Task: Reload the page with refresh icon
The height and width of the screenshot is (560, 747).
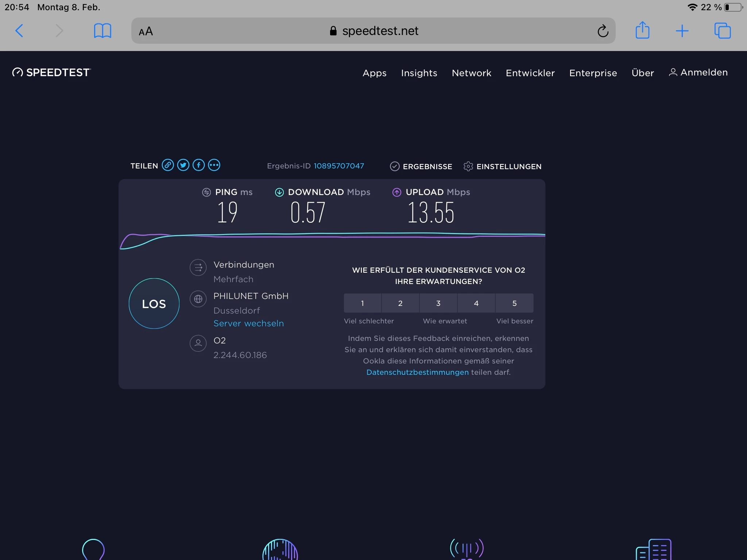Action: [x=603, y=31]
